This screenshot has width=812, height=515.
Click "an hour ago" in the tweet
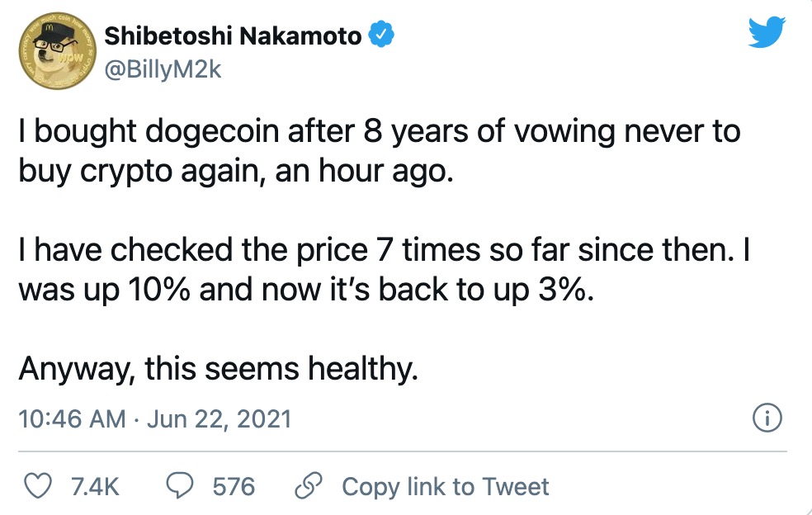[x=364, y=172]
